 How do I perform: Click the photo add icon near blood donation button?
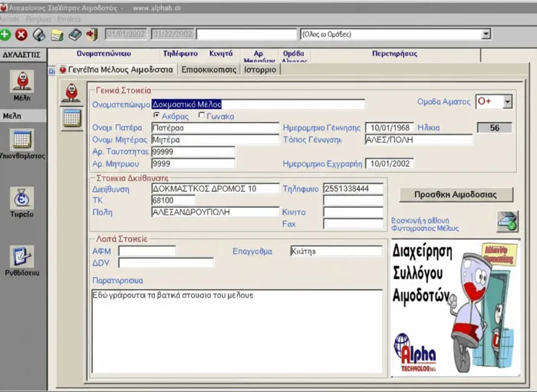click(x=507, y=221)
